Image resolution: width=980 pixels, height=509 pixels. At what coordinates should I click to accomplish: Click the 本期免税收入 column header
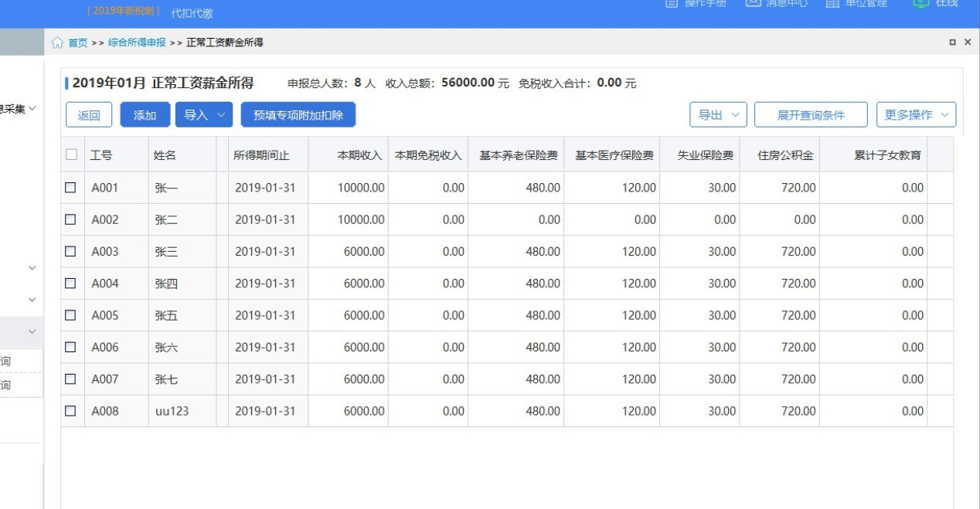pos(428,154)
